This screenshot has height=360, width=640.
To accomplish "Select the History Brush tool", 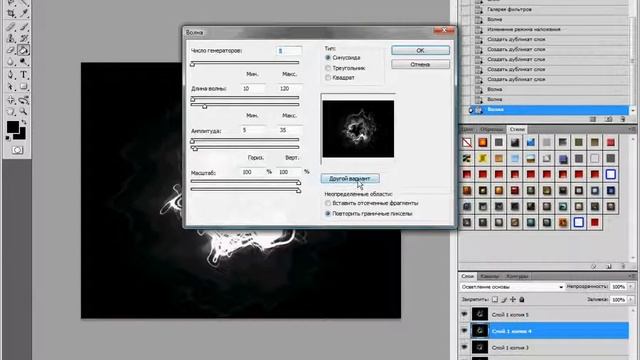I will [24, 39].
